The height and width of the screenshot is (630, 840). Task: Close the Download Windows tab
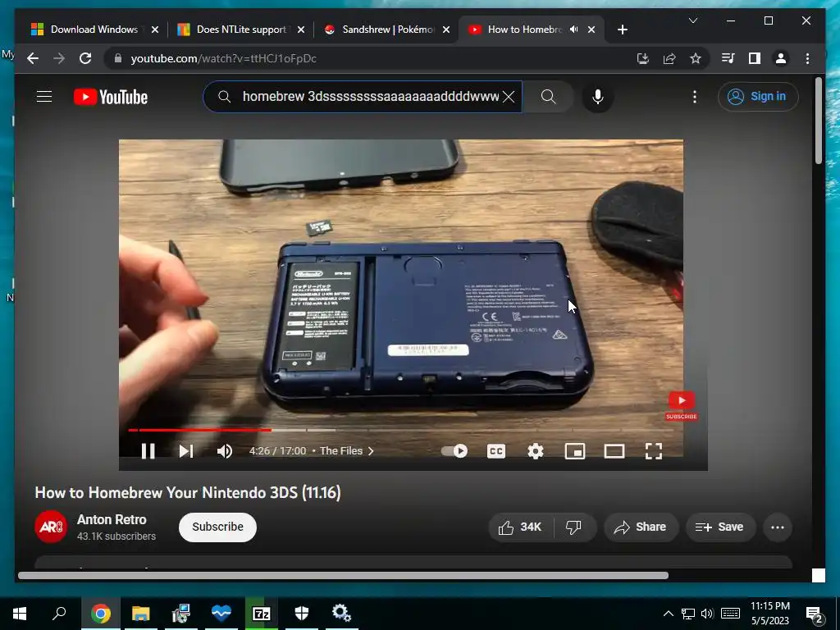[x=155, y=30]
